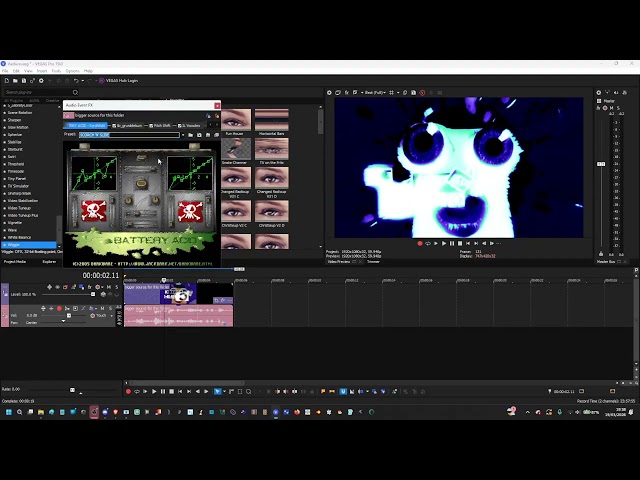Choose the Fun House preset thumbnail
640x480 pixels.
(x=236, y=122)
